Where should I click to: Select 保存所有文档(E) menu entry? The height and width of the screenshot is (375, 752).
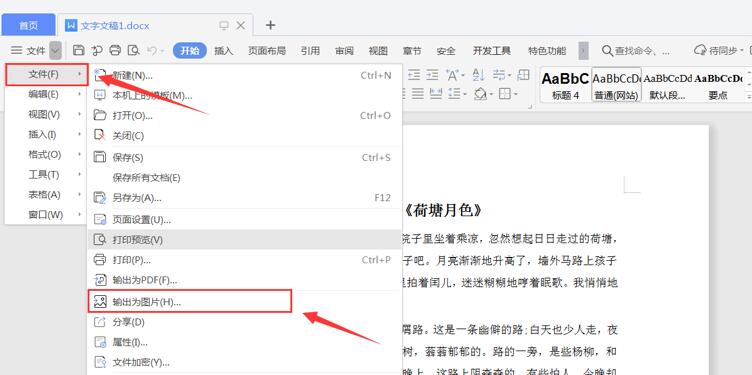245,178
